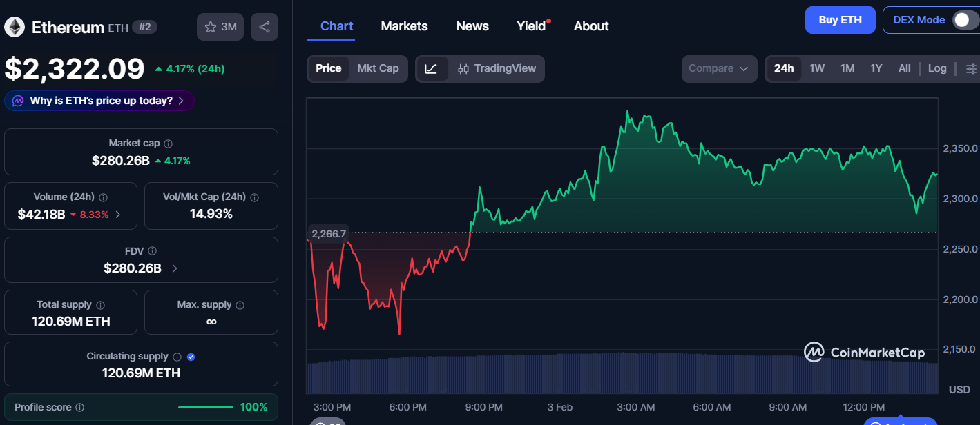980x425 pixels.
Task: Click the $280.26B market cap value
Action: tap(121, 161)
